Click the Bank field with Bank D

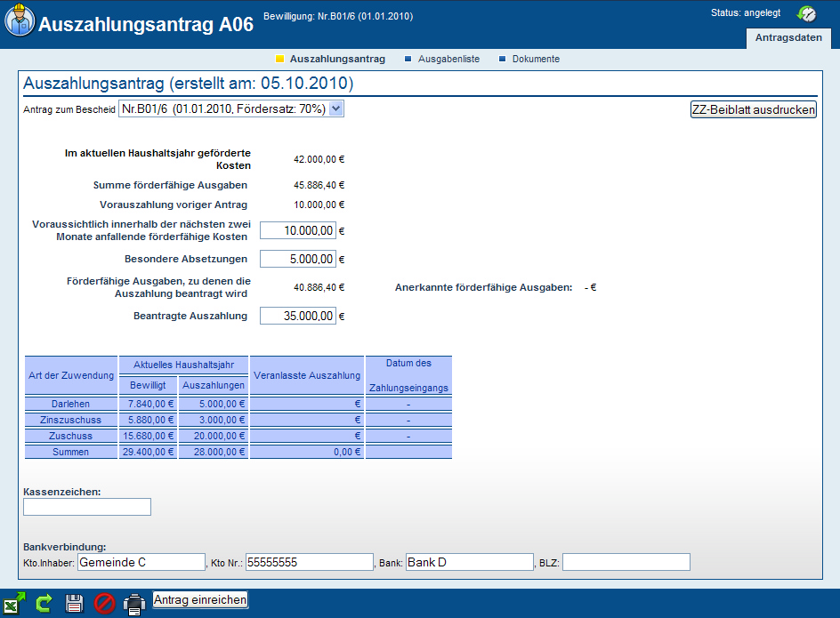470,562
